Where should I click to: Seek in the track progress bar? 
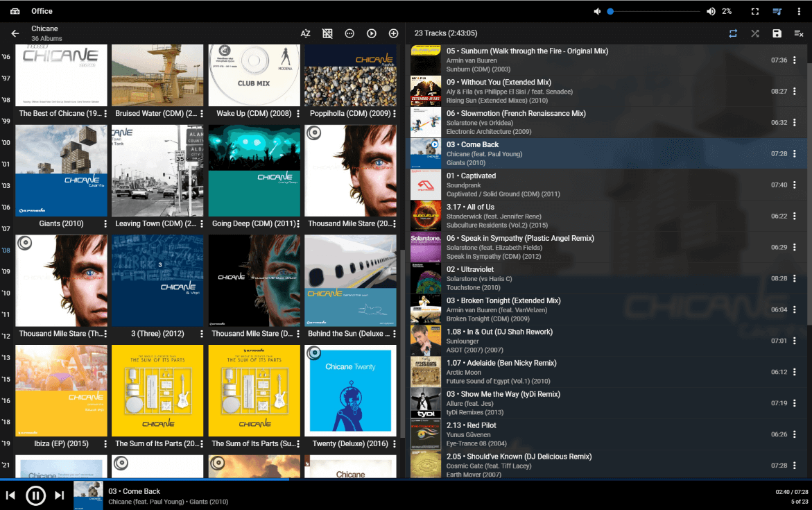point(406,479)
